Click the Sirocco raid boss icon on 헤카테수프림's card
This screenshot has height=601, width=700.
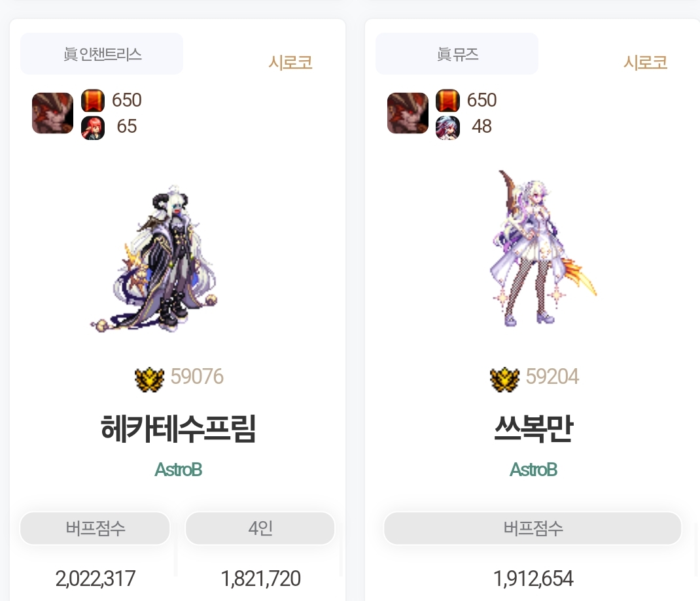click(53, 113)
